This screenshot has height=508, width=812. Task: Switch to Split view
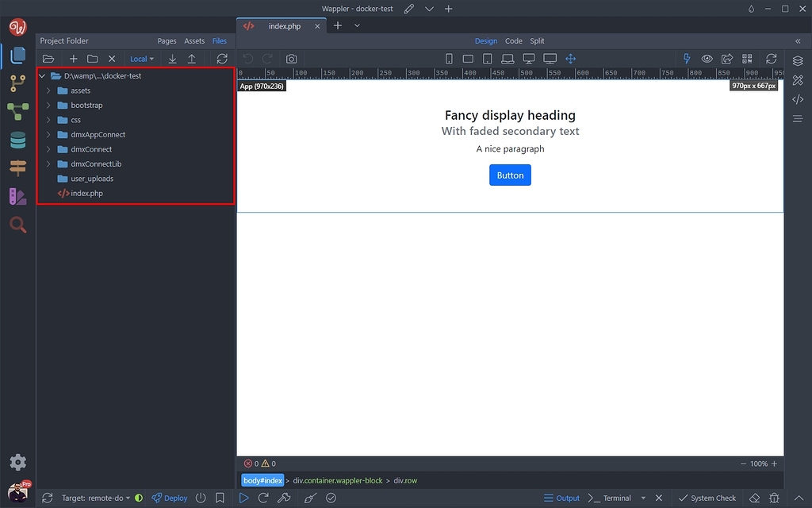click(x=537, y=41)
